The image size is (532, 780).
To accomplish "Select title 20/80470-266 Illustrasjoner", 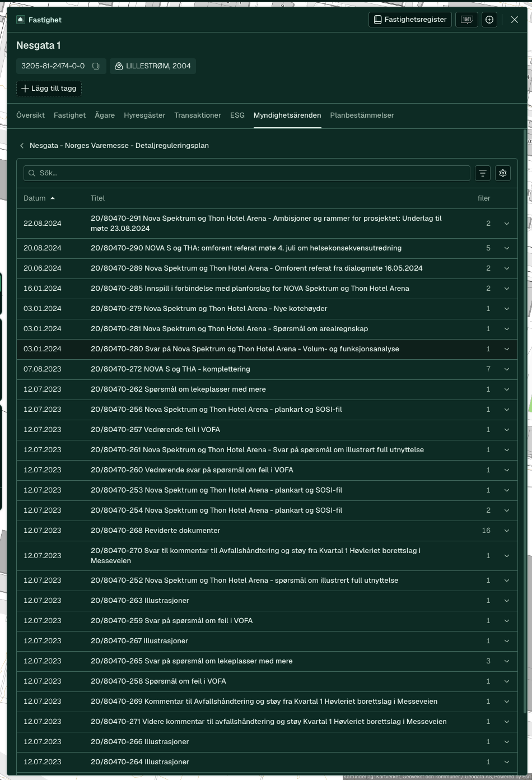I will pyautogui.click(x=139, y=742).
